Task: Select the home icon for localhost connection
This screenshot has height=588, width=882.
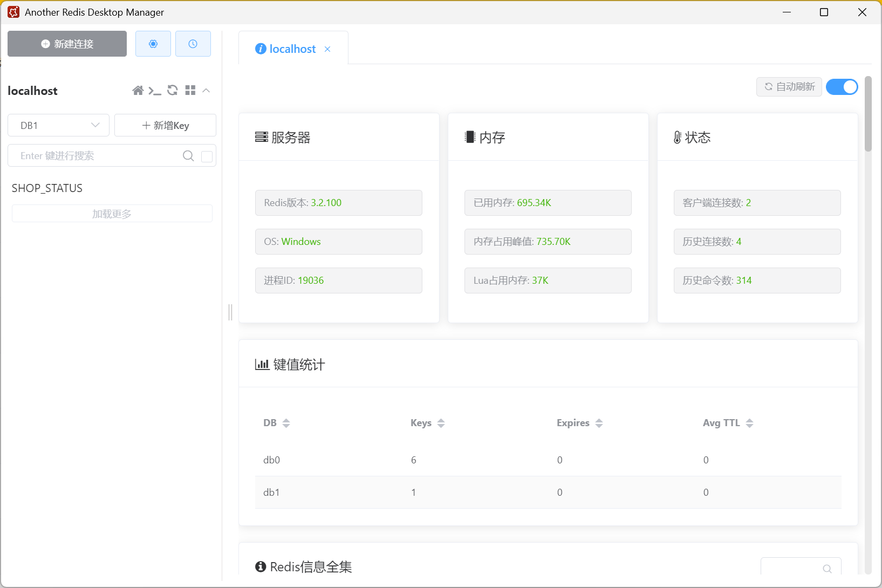Action: tap(138, 90)
